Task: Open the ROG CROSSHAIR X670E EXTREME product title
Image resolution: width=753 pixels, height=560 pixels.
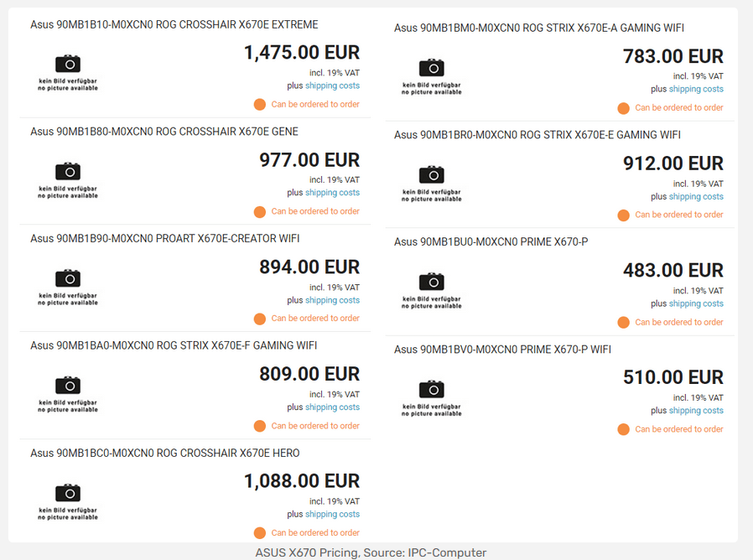Action: [174, 24]
